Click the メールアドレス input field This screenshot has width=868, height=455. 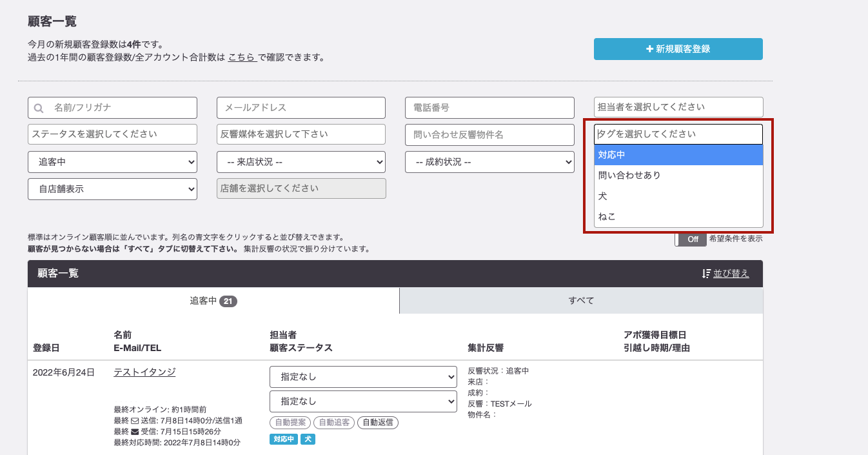(x=301, y=107)
